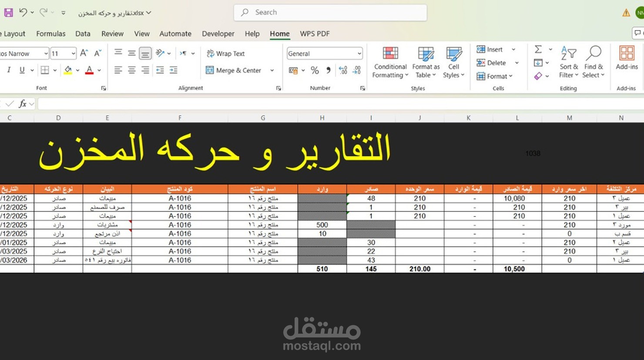Click the warning triangle icon in title bar
The height and width of the screenshot is (360, 644).
point(626,13)
